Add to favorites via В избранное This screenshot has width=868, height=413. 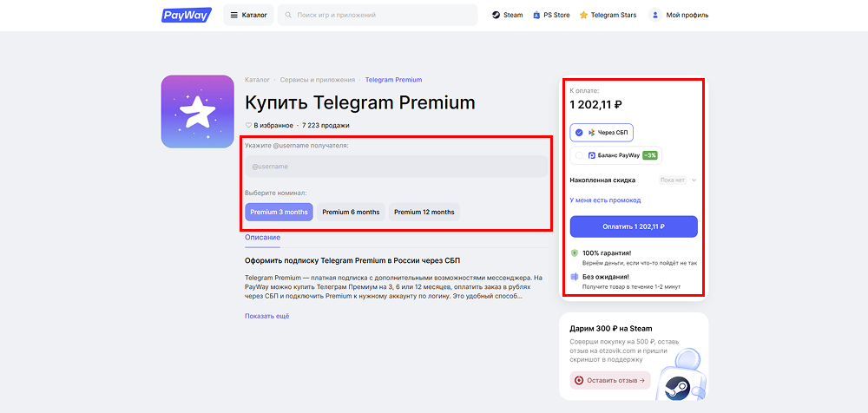pyautogui.click(x=269, y=125)
